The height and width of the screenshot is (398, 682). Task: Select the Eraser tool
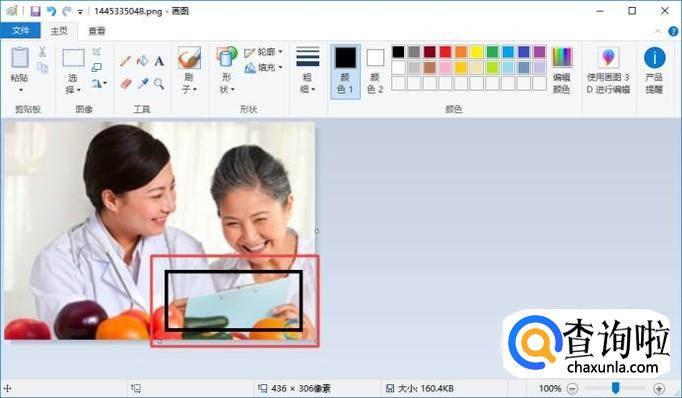click(126, 84)
